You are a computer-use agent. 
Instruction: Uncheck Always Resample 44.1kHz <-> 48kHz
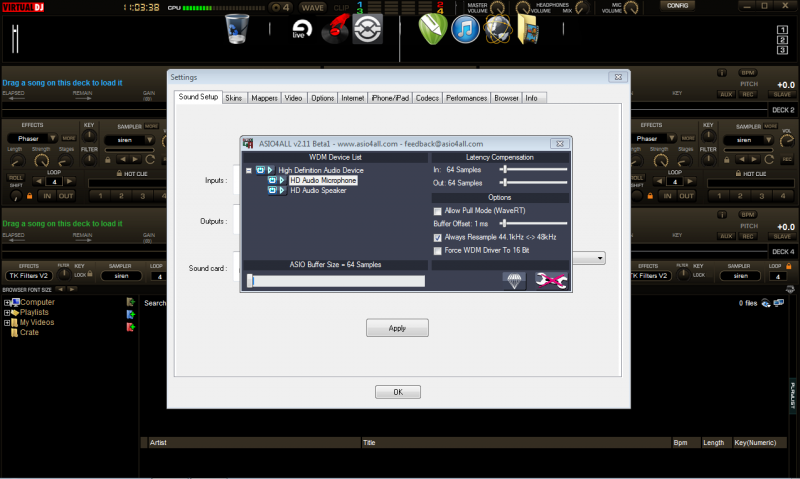tap(438, 237)
